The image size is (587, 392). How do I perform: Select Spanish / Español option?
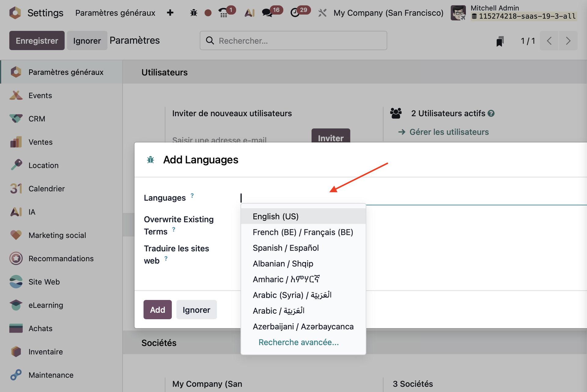click(x=303, y=248)
